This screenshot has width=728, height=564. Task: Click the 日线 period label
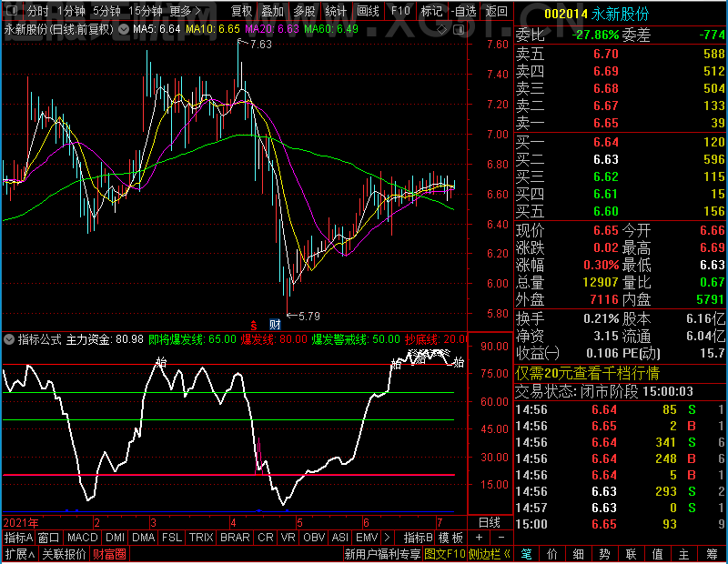pyautogui.click(x=490, y=523)
